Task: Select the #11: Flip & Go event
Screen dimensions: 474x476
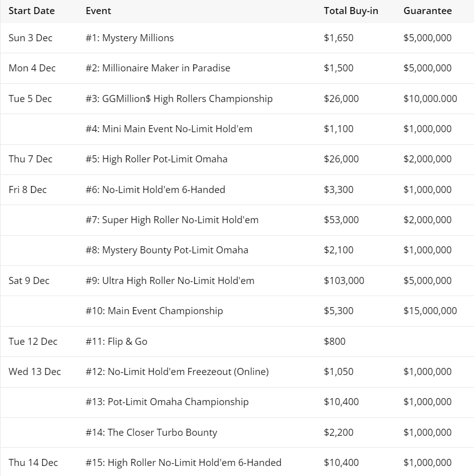Action: pos(116,341)
